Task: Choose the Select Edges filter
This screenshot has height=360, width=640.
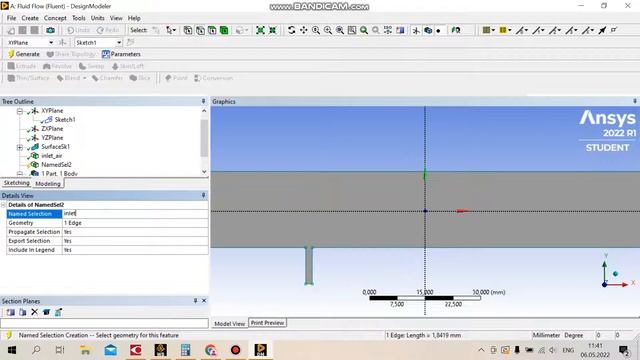Action: [200, 30]
